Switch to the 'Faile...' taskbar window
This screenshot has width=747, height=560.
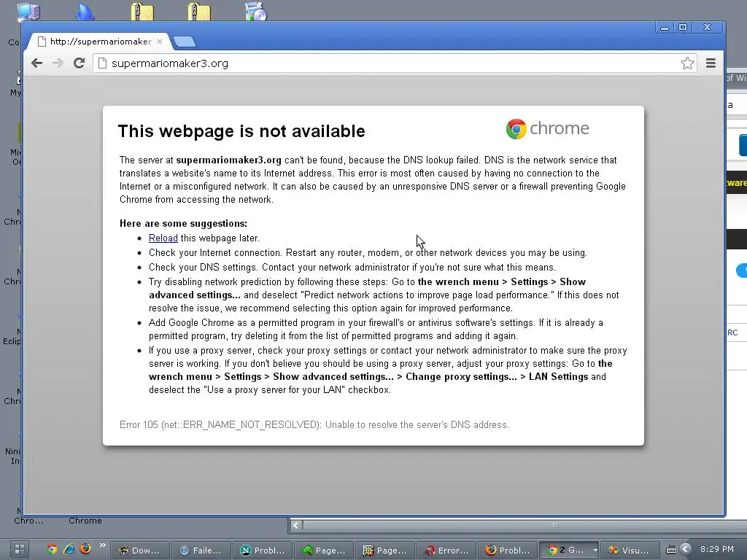click(201, 551)
